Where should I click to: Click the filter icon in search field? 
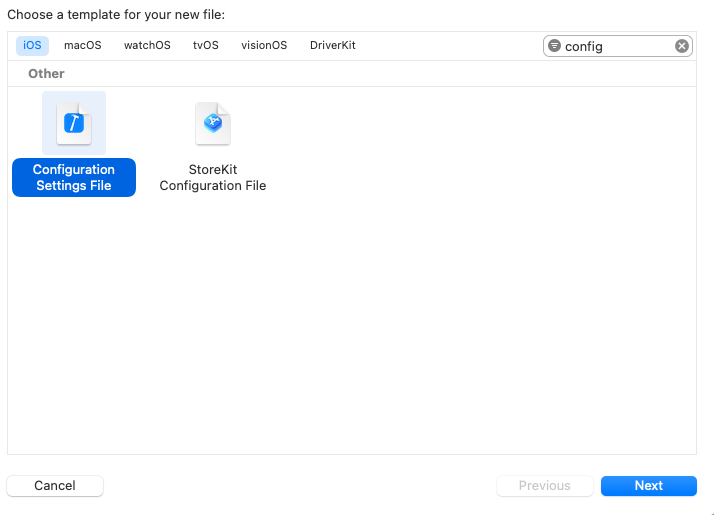pos(554,46)
